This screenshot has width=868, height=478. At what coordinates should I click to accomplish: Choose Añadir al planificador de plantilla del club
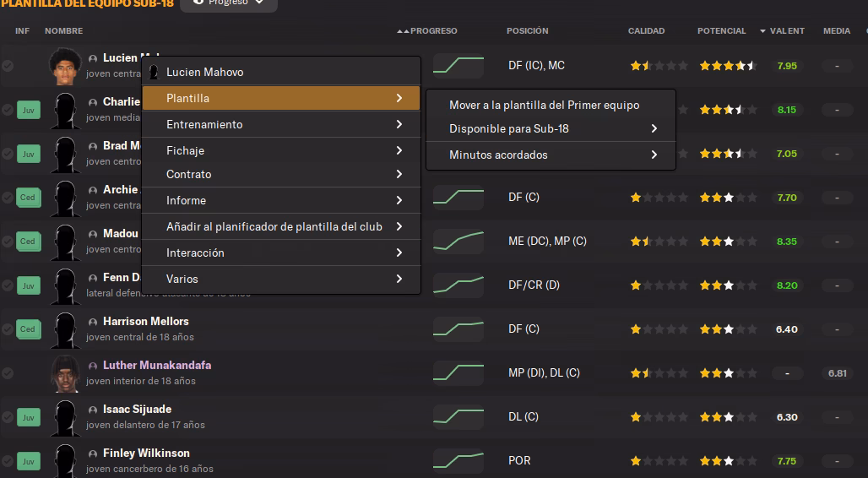(x=281, y=226)
